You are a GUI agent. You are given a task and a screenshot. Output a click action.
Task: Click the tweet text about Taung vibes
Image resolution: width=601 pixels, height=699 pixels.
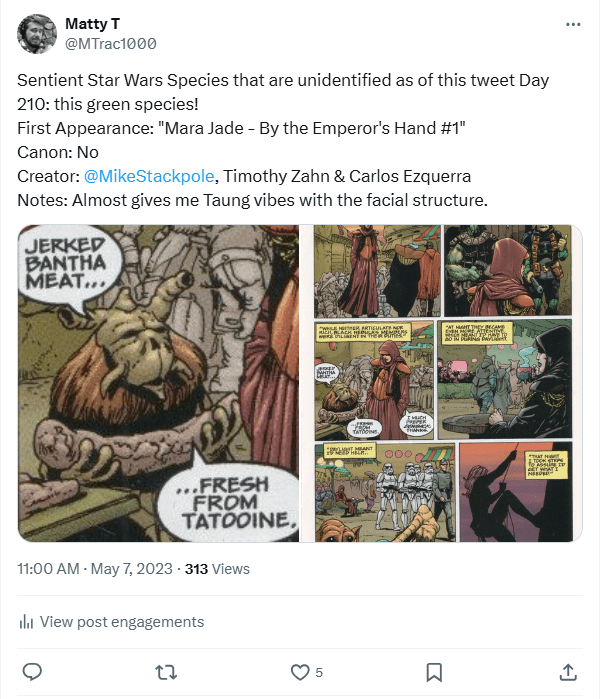click(x=252, y=200)
